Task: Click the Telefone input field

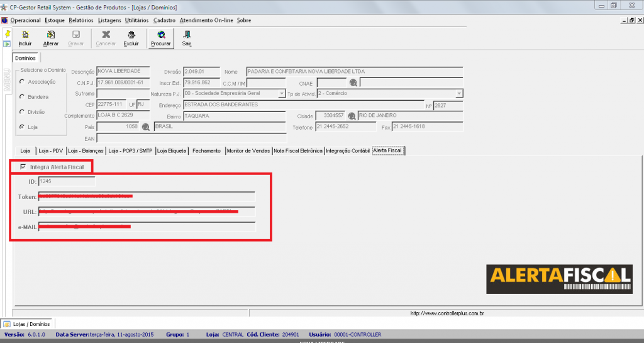Action: [345, 127]
